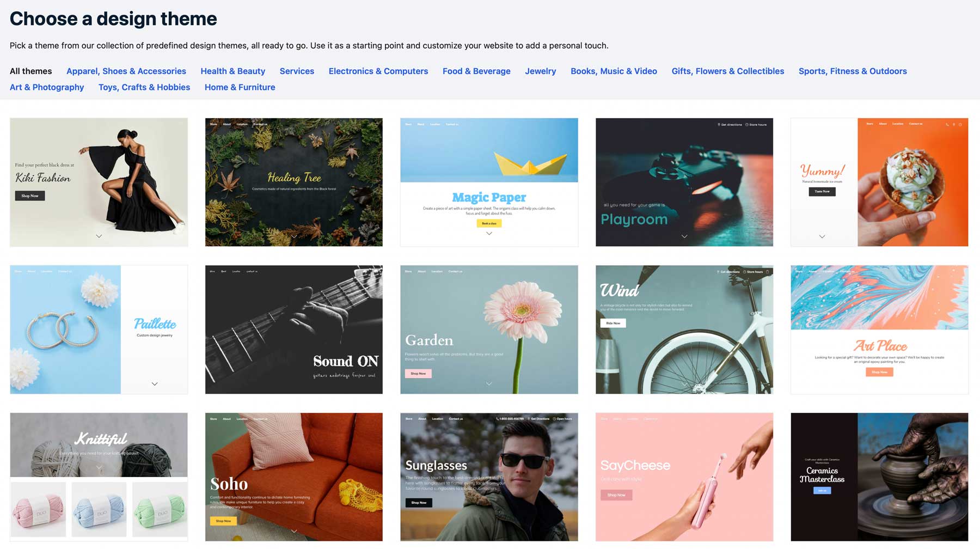
Task: Click the Open hours clock icon on Sunglasses theme
Action: [554, 419]
